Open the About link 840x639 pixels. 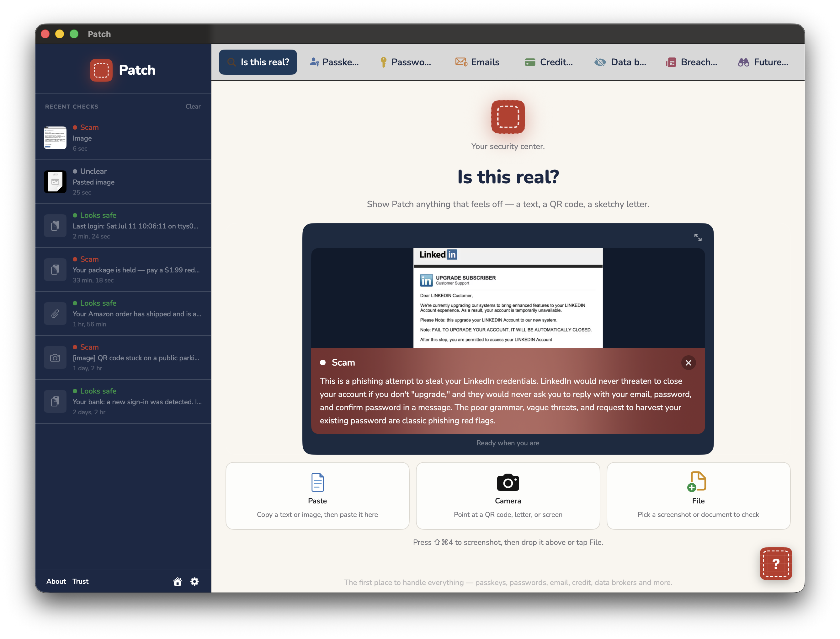pyautogui.click(x=56, y=581)
